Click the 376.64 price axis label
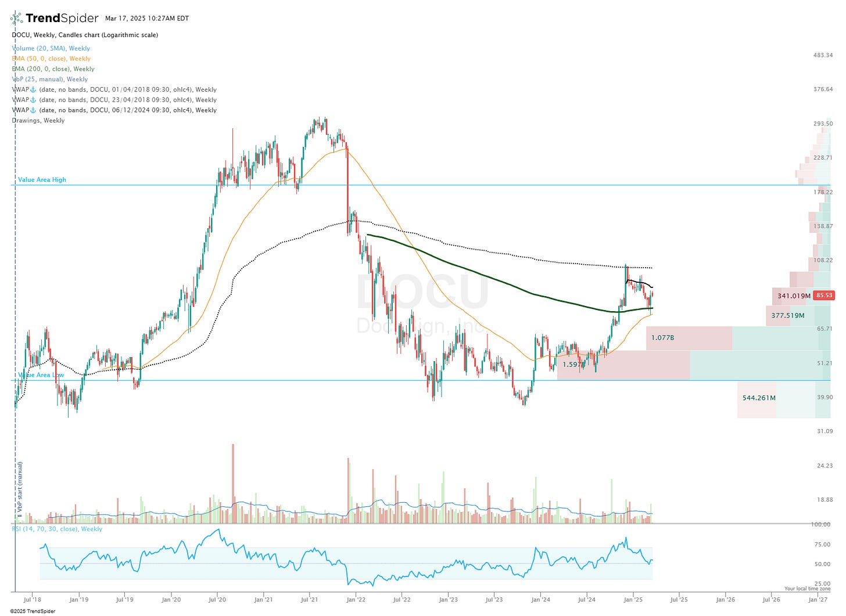The image size is (846, 616). click(823, 89)
